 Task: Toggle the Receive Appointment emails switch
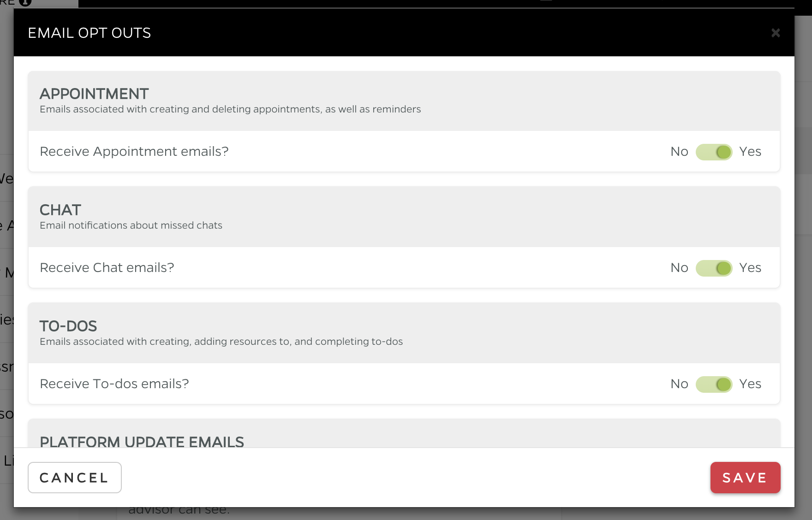tap(714, 152)
